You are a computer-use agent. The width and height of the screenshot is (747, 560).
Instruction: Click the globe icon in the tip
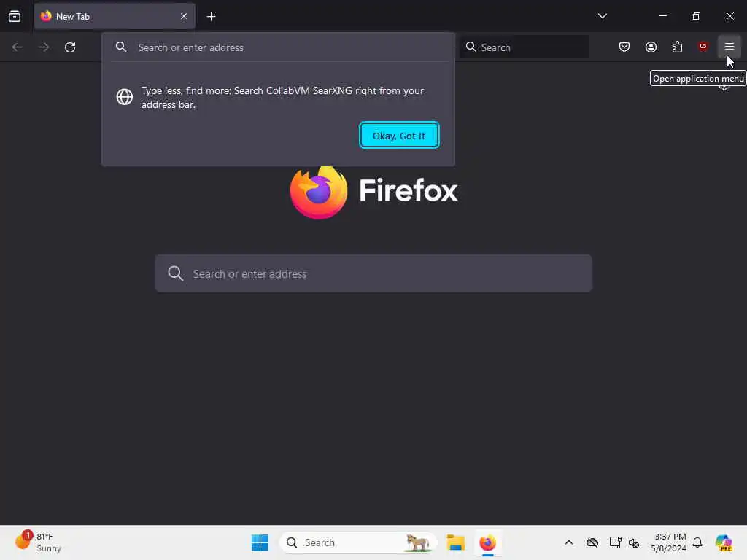pyautogui.click(x=125, y=97)
